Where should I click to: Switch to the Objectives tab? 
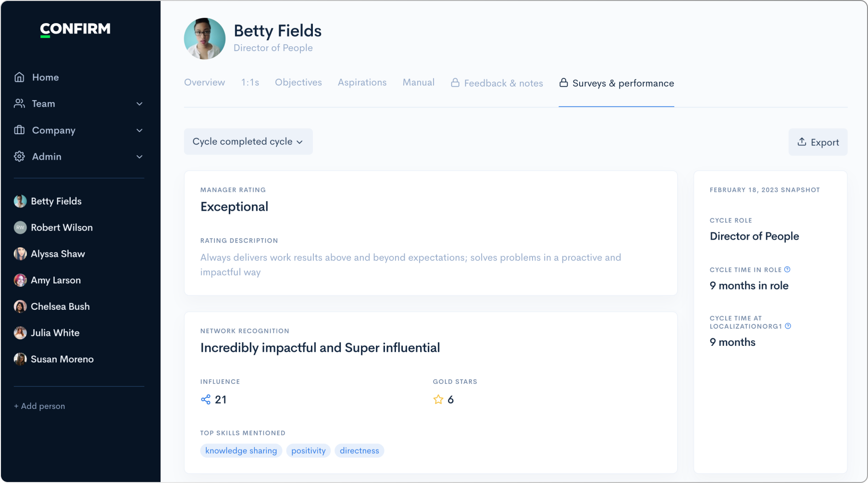click(x=298, y=83)
